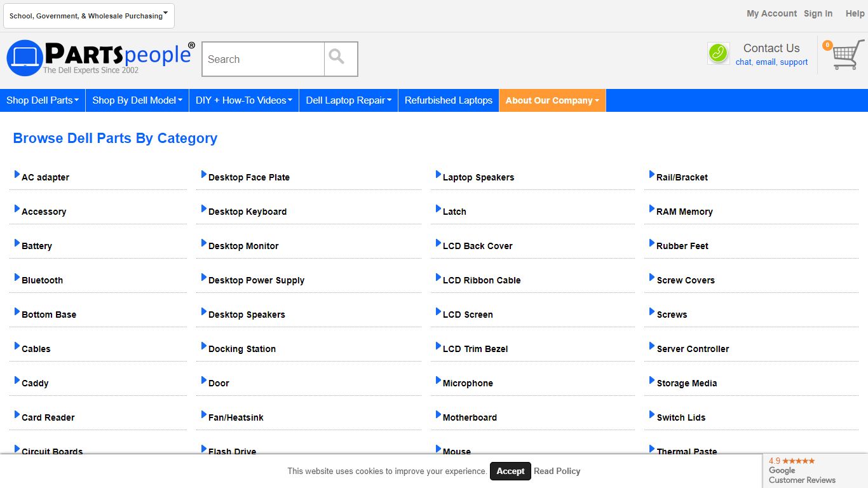Viewport: 868px width, 488px height.
Task: Expand Dell Laptop Repair menu
Action: coord(349,100)
